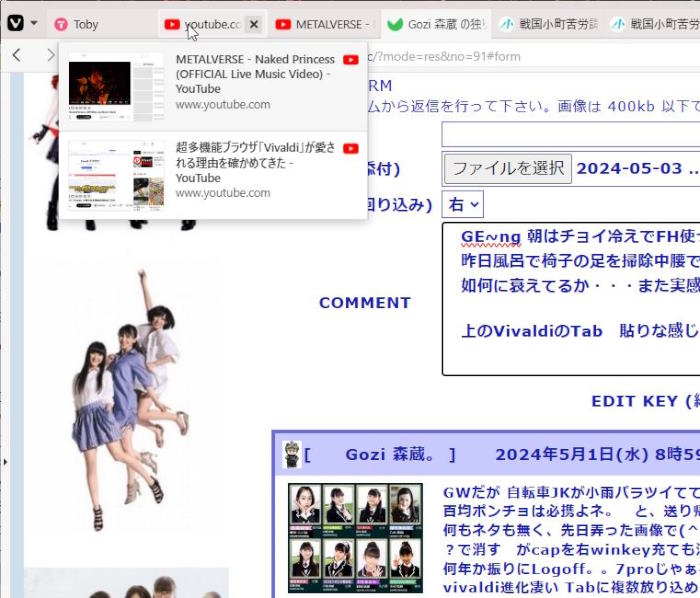Click the ファイルを選択 file button

[x=507, y=168]
